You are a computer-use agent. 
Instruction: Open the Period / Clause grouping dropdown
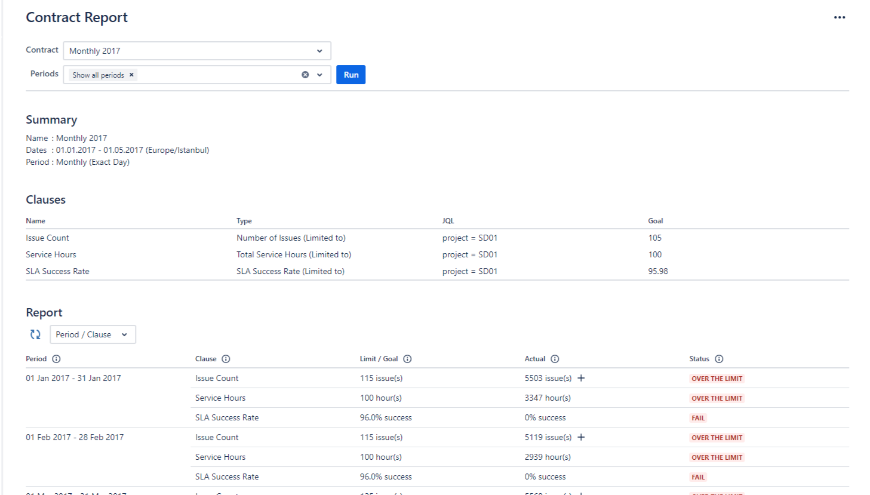tap(93, 335)
